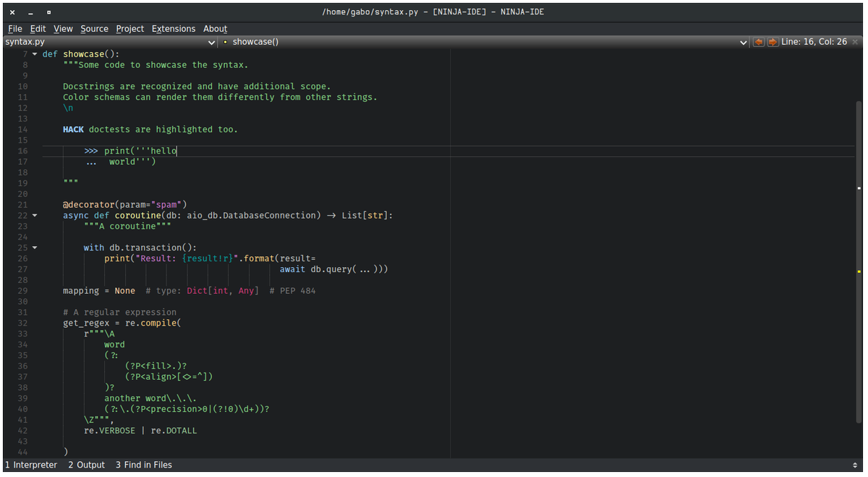Close the NINJA-IDE window

click(12, 12)
